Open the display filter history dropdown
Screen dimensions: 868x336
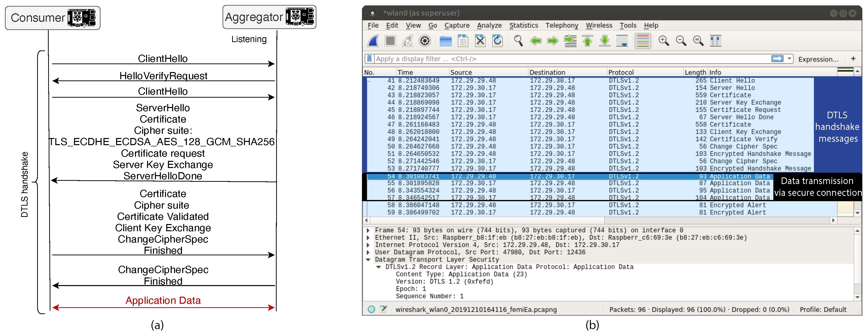(789, 59)
